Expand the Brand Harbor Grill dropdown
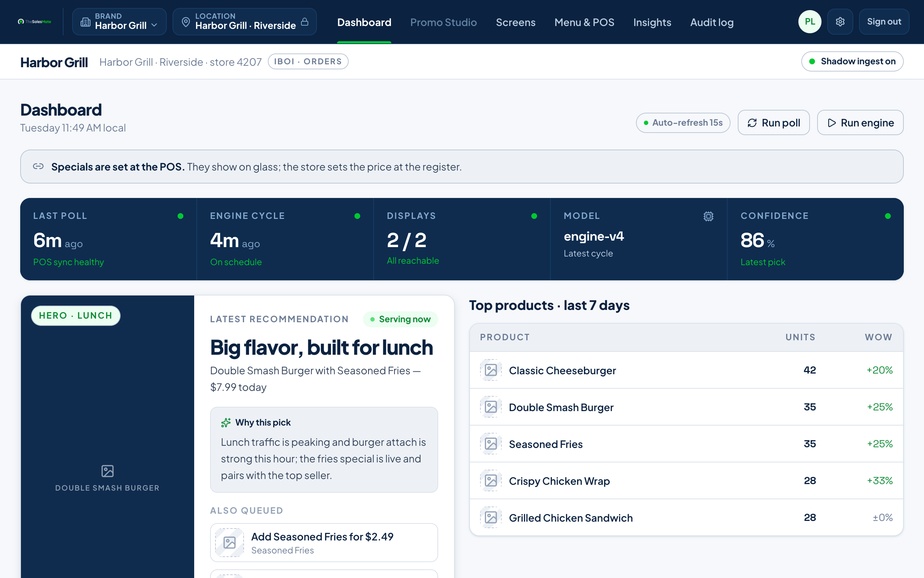Image resolution: width=924 pixels, height=578 pixels. [119, 22]
